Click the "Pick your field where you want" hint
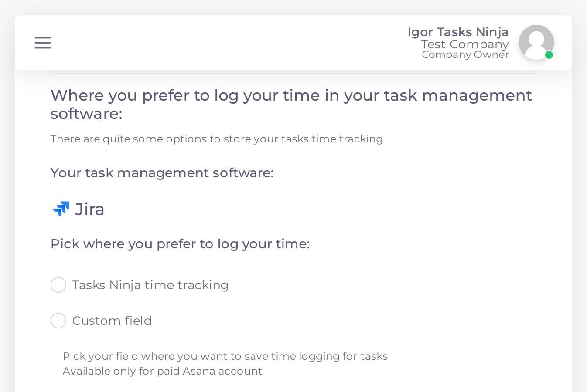The width and height of the screenshot is (587, 392). click(x=225, y=356)
